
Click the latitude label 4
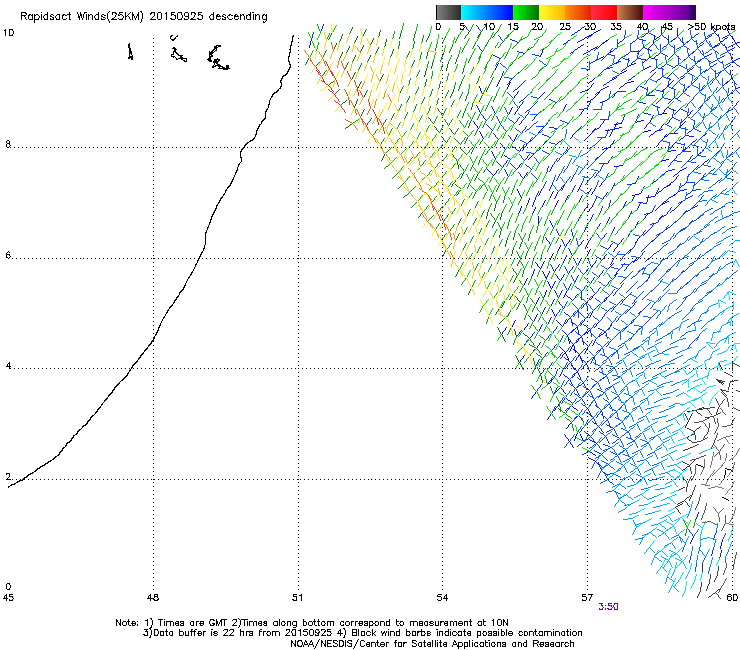click(8, 366)
